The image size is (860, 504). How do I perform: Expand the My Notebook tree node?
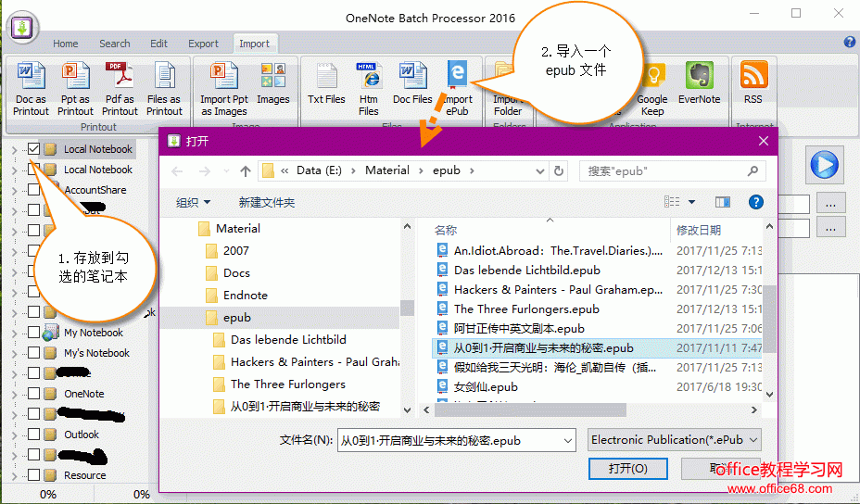click(x=14, y=333)
